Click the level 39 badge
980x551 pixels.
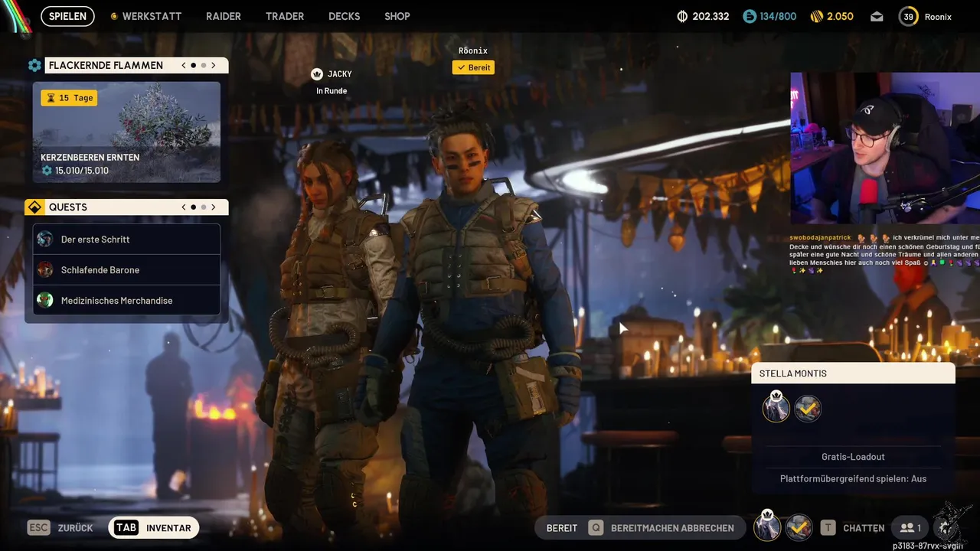pos(908,16)
